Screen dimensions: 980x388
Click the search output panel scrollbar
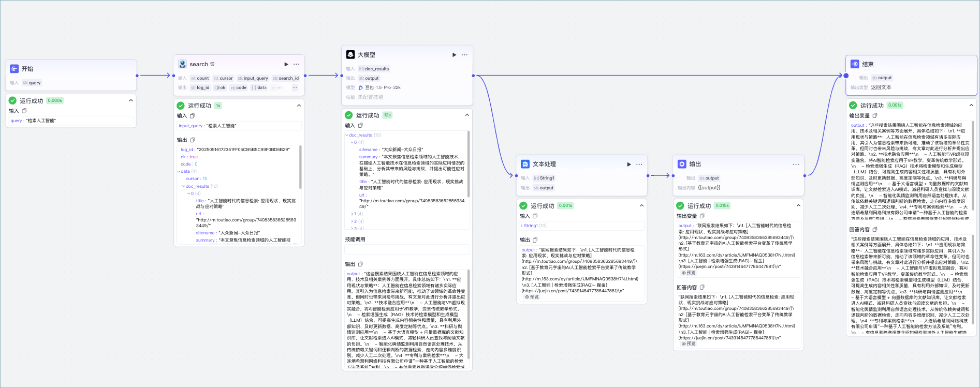pos(300,168)
